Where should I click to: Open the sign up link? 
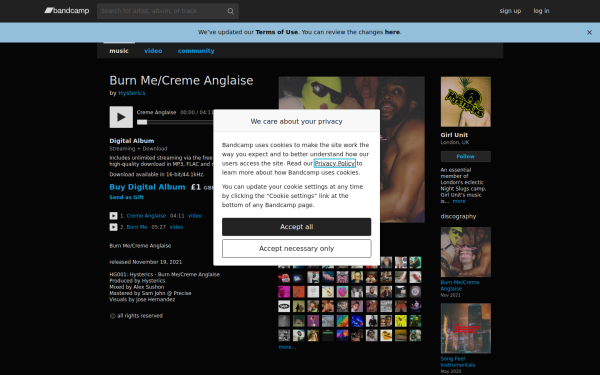pyautogui.click(x=510, y=11)
